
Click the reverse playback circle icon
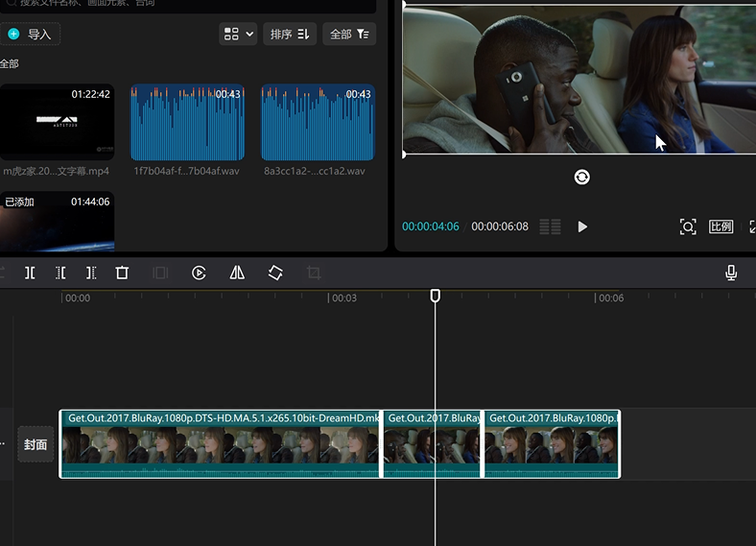coord(199,273)
